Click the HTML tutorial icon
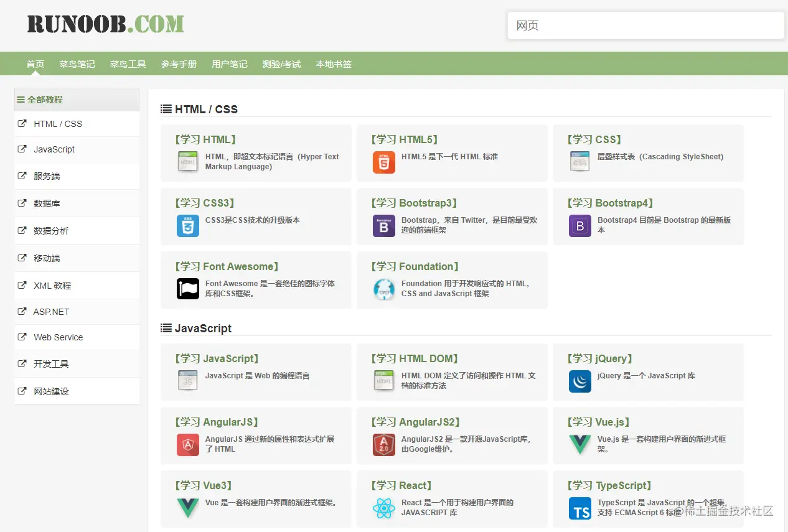 click(188, 162)
